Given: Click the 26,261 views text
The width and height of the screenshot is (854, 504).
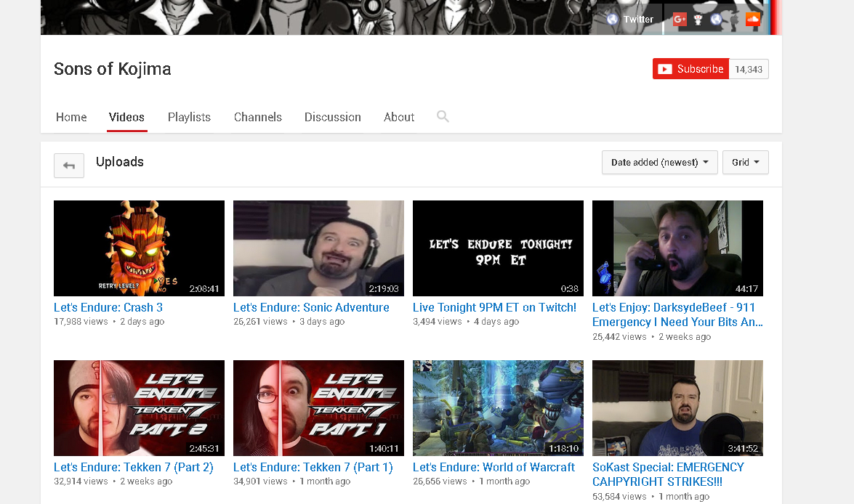Looking at the screenshot, I should coord(260,322).
